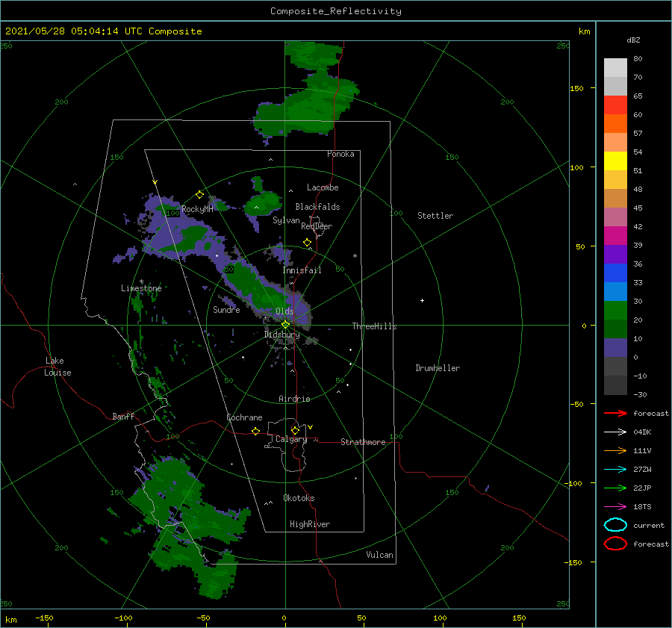Click the white 04DK arrow icon
Image resolution: width=672 pixels, height=628 pixels.
click(615, 432)
